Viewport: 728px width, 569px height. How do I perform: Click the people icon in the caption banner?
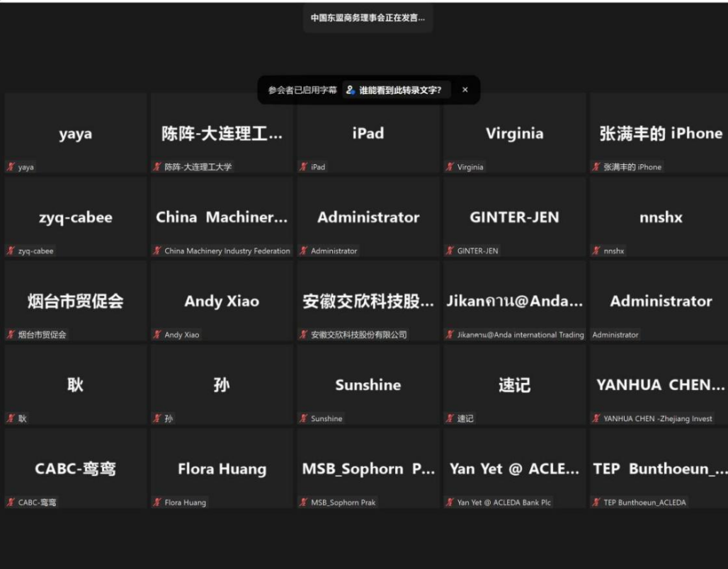(350, 90)
